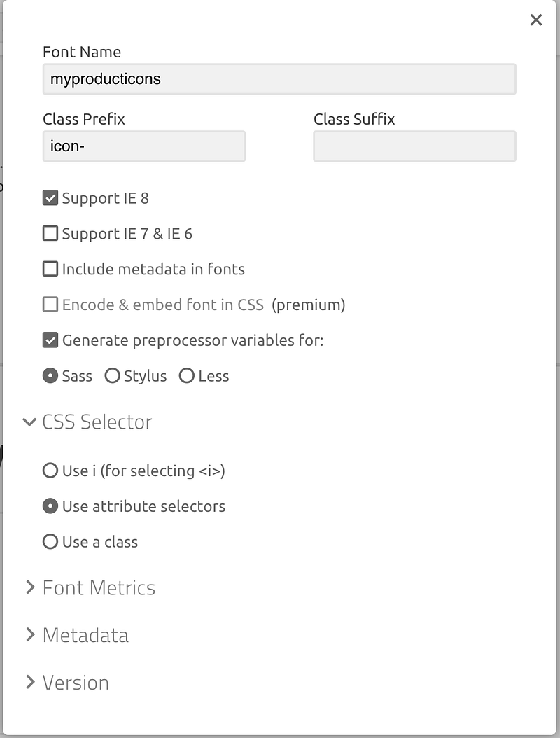The image size is (560, 738).
Task: Click the Class Prefix input field
Action: [143, 146]
